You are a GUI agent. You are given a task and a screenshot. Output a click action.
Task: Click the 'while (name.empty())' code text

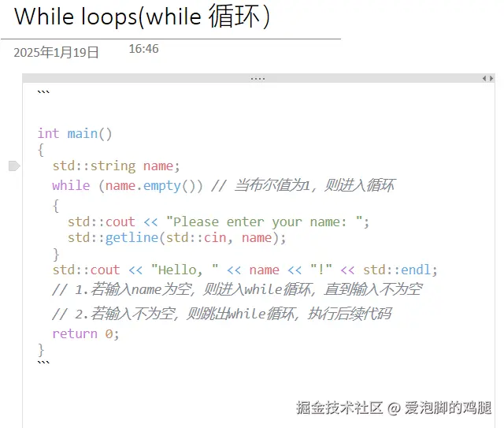pyautogui.click(x=128, y=186)
